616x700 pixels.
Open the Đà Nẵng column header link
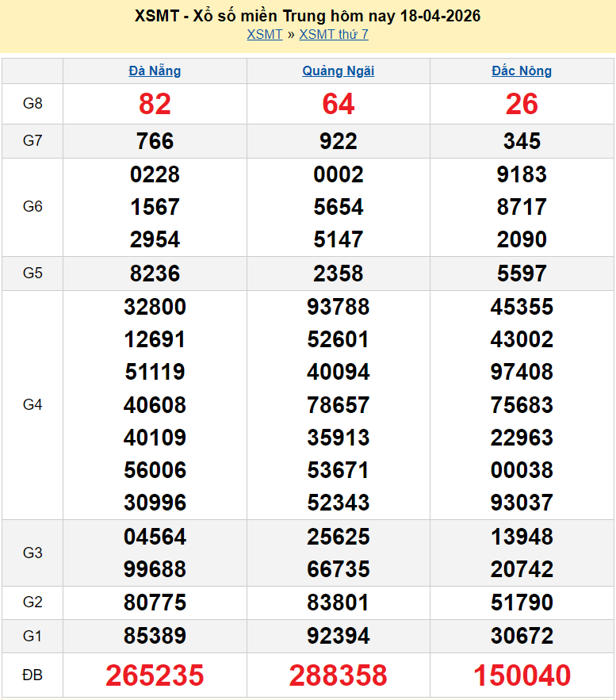155,71
